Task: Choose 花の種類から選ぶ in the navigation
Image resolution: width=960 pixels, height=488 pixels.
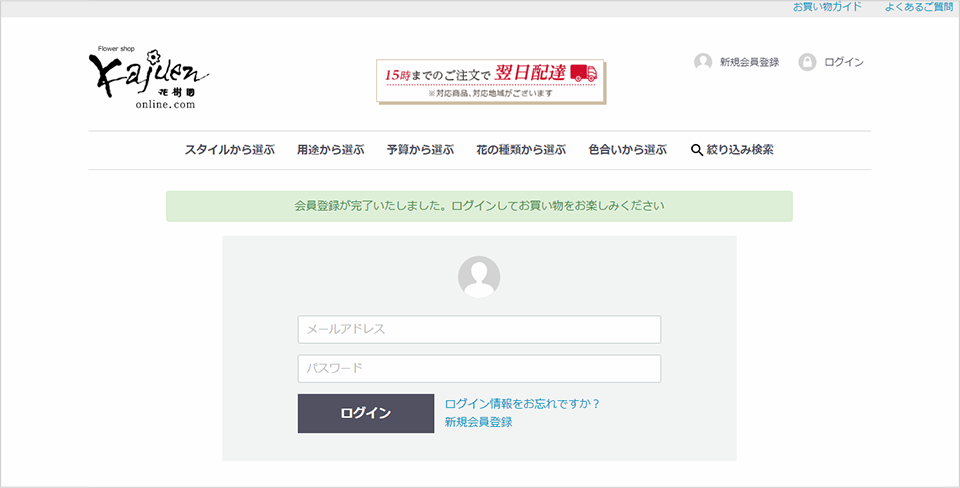Action: coord(520,150)
